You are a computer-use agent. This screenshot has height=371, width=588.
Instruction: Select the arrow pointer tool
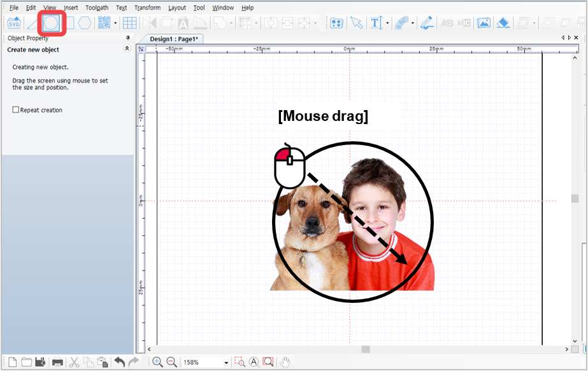(356, 24)
